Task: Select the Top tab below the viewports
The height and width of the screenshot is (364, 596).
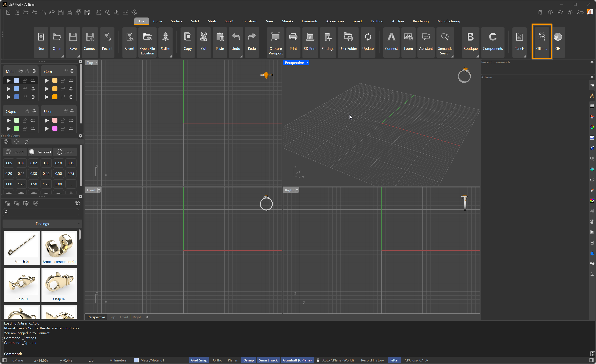Action: point(112,317)
